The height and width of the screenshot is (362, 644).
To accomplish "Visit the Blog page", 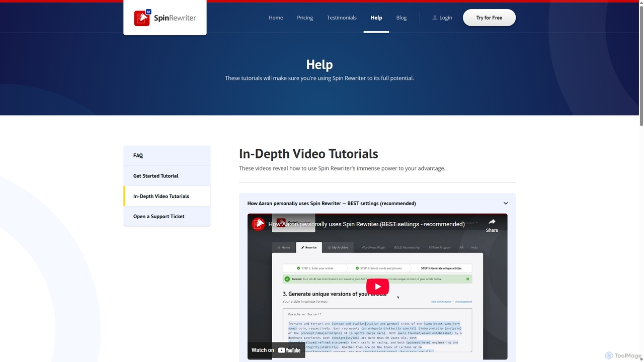I will (401, 18).
